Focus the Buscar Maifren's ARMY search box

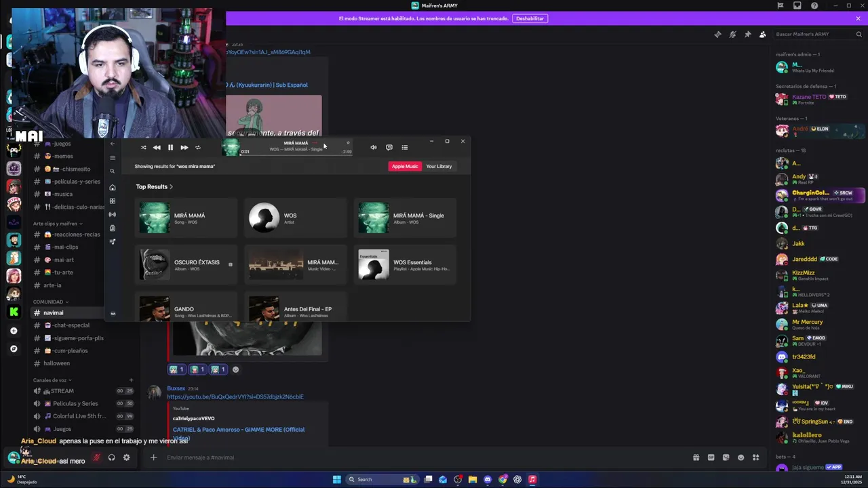pyautogui.click(x=818, y=35)
